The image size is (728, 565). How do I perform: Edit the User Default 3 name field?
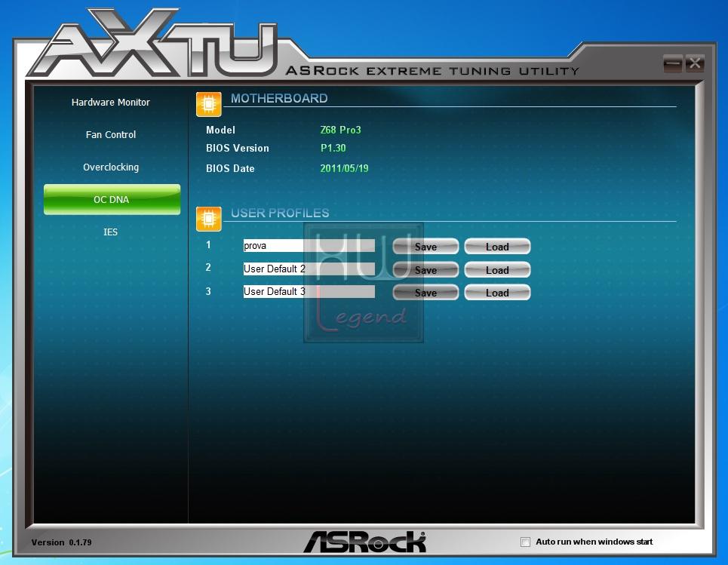[309, 292]
